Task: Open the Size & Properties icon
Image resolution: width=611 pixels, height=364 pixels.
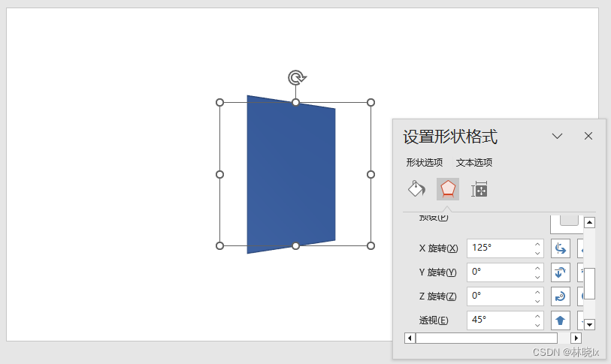Action: [x=479, y=190]
